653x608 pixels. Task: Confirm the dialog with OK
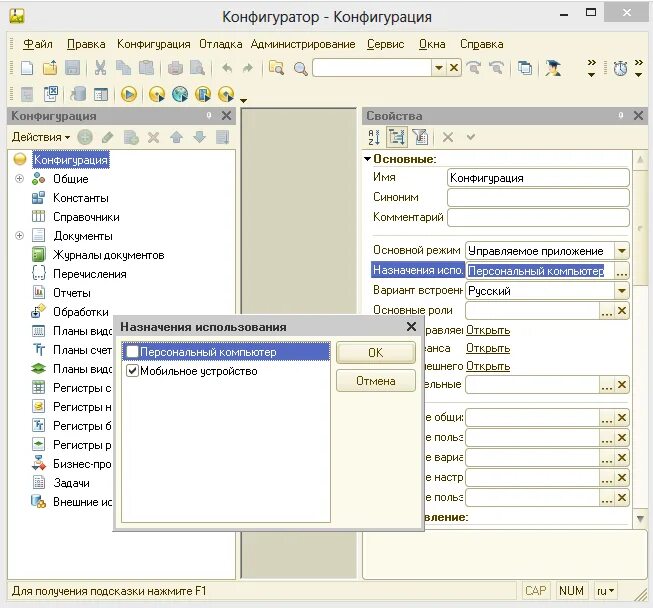click(376, 352)
